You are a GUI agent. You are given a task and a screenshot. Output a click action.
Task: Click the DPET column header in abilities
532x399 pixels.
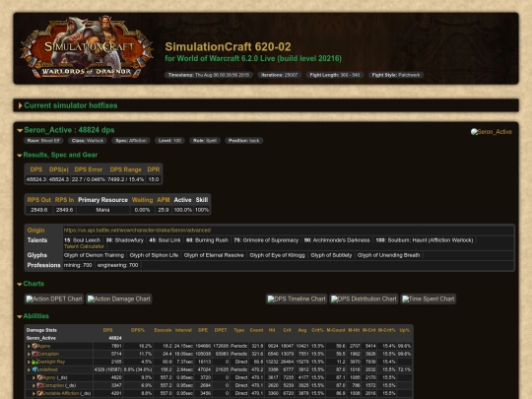click(221, 330)
